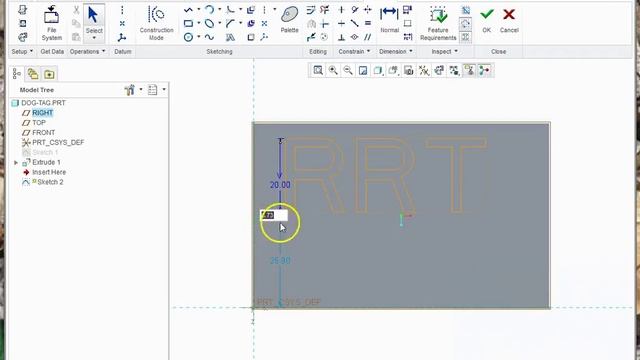The height and width of the screenshot is (360, 640).
Task: Open Feature Requirements
Action: [438, 23]
